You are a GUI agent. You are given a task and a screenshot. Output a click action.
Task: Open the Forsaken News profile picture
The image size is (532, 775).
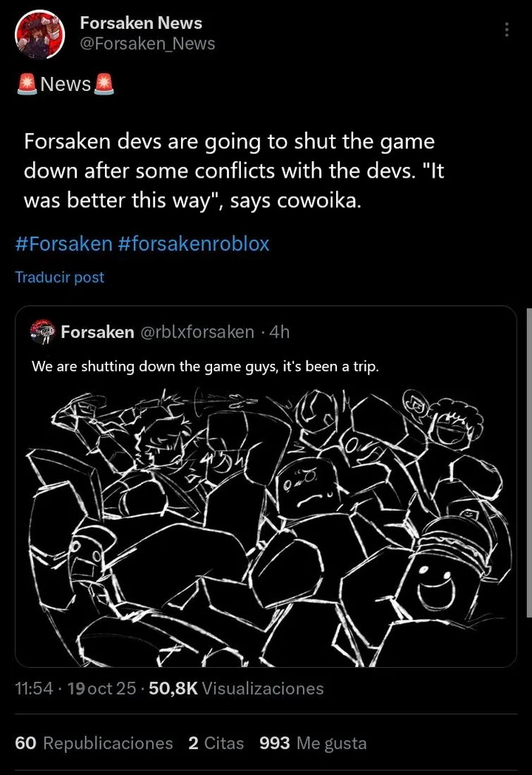pyautogui.click(x=40, y=34)
